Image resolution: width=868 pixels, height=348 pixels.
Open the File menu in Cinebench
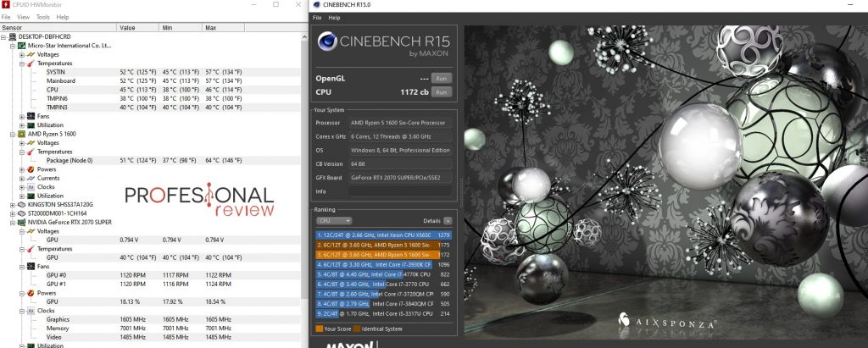pos(317,18)
